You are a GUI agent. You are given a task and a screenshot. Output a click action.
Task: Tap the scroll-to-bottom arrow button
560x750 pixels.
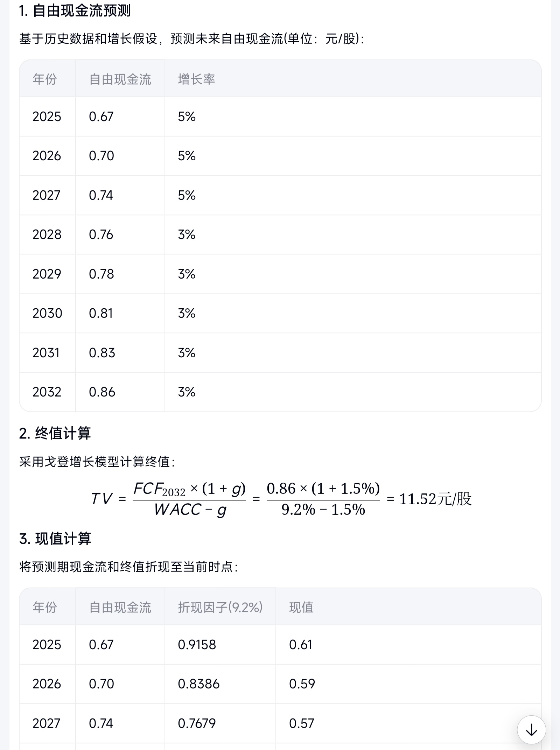click(x=531, y=730)
